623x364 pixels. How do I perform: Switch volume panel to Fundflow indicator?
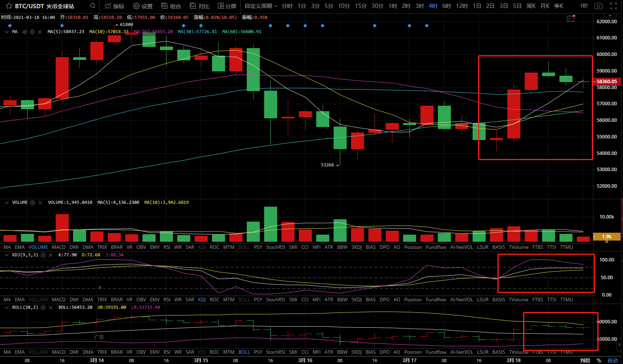pos(436,247)
